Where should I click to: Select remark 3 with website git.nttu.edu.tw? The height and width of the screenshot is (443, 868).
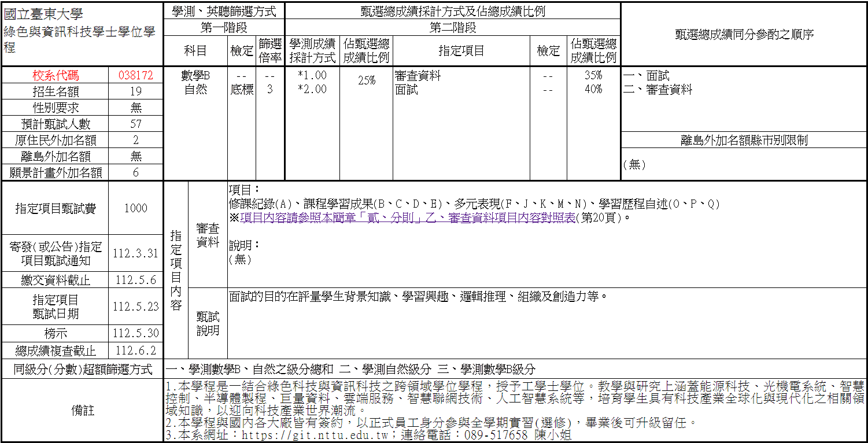pyautogui.click(x=368, y=435)
